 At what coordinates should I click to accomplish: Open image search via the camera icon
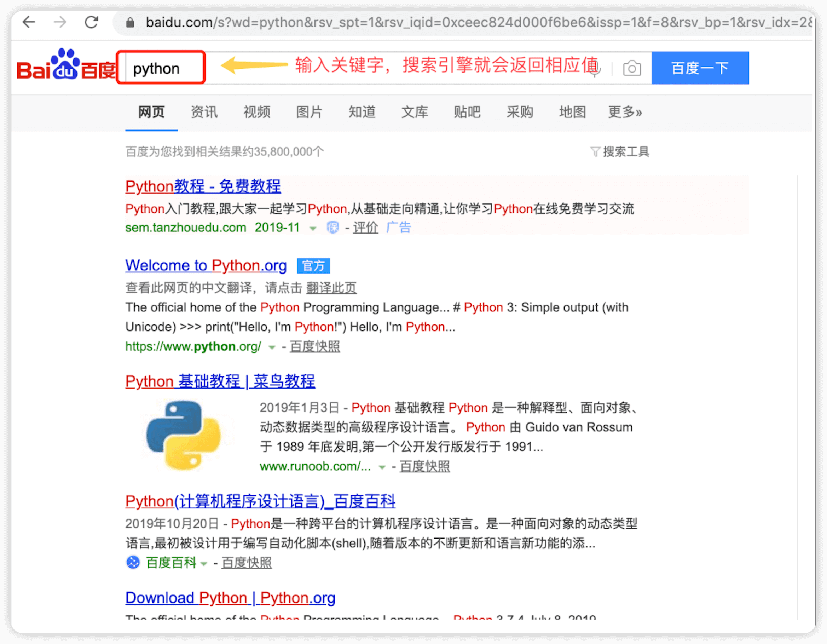(632, 69)
